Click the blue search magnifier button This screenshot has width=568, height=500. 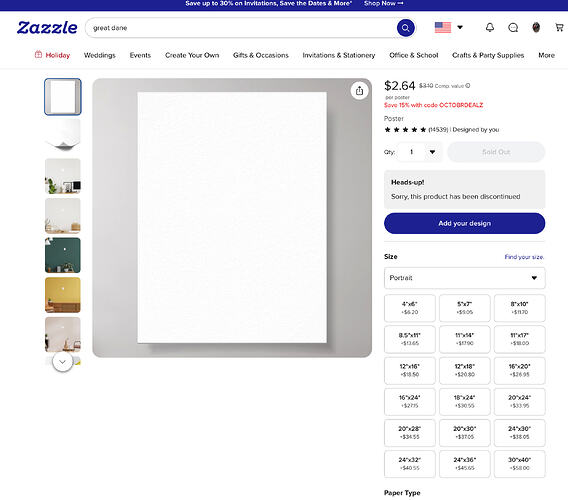click(x=405, y=28)
